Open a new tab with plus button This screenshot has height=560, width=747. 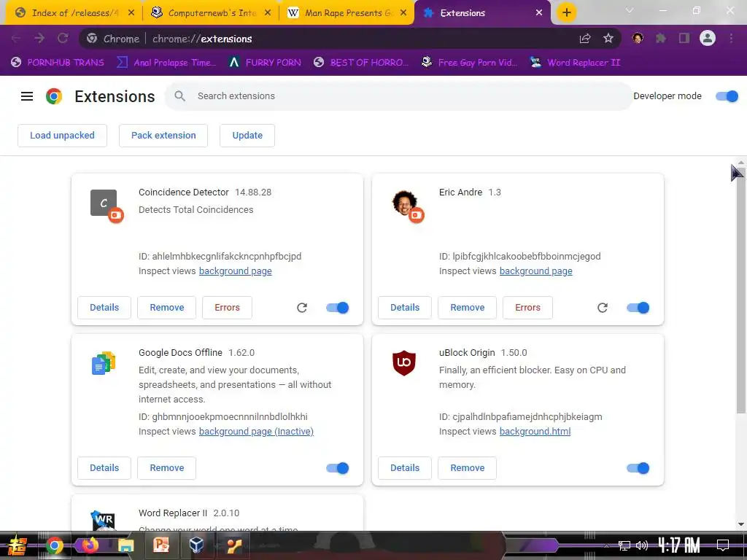[566, 12]
